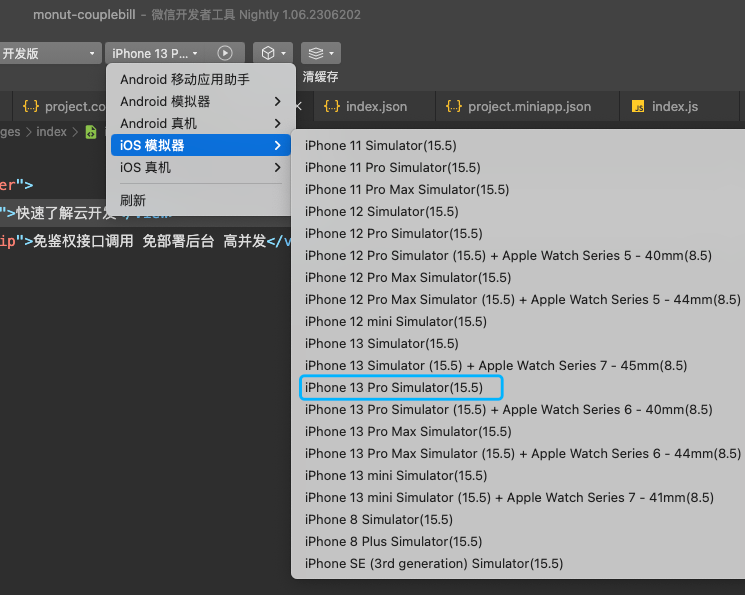Open the iPhone 13 P... device dropdown

(156, 53)
